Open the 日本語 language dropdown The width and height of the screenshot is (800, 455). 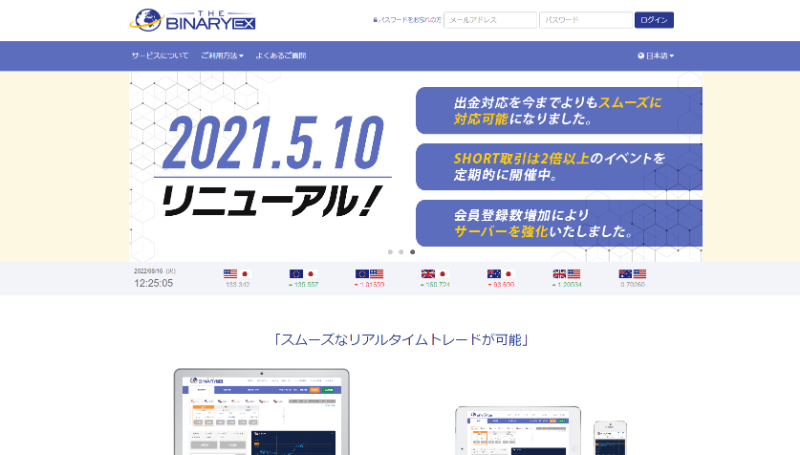tap(656, 56)
